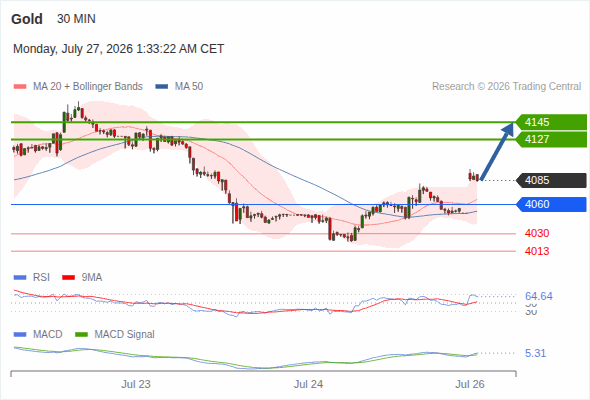This screenshot has height=400, width=590.
Task: Click the 4127 resistance price tag
Action: tap(551, 139)
